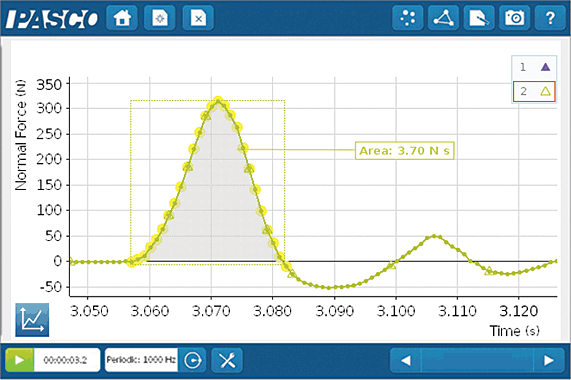Click the elapsed time 00:00:03.2 field

pyautogui.click(x=66, y=360)
